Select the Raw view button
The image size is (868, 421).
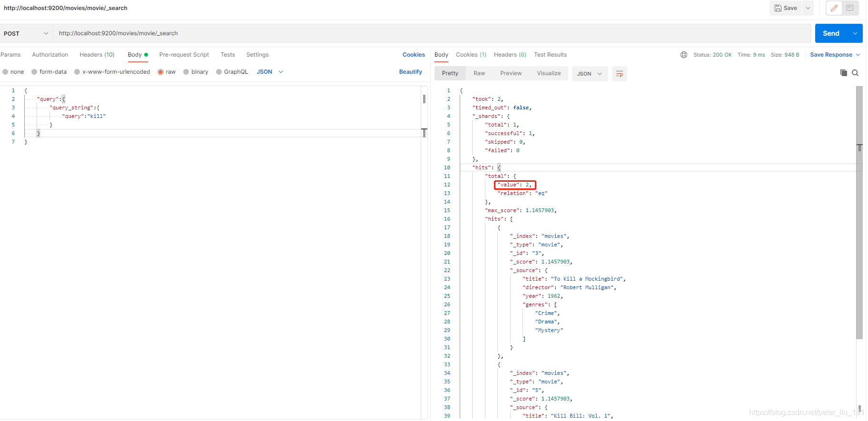pyautogui.click(x=479, y=73)
